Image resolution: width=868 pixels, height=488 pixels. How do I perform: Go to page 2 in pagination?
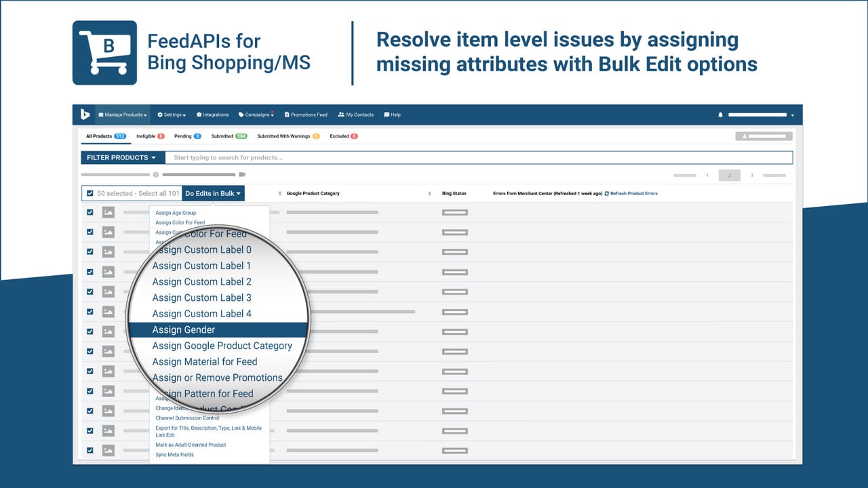click(730, 176)
